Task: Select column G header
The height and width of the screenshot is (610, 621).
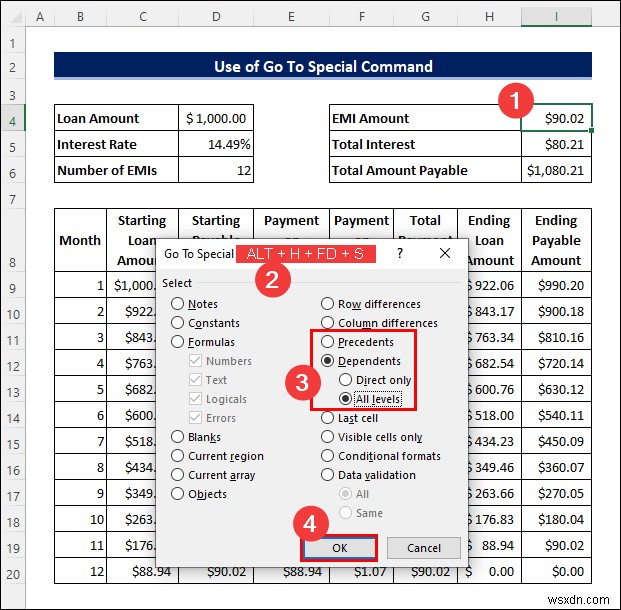Action: pyautogui.click(x=426, y=17)
